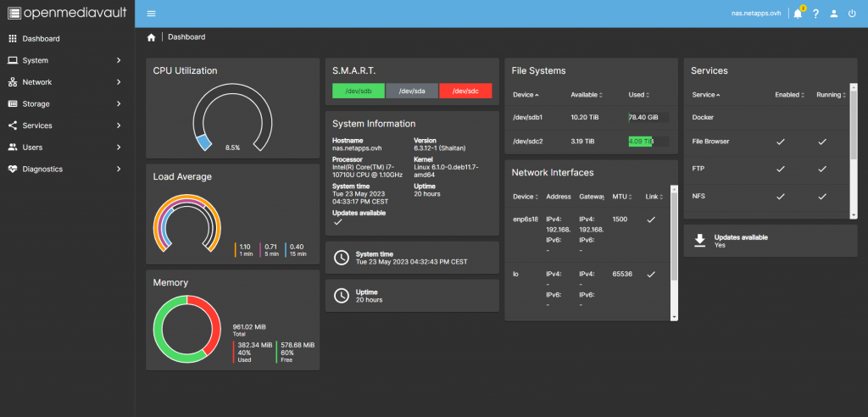Click the red /dev/sdc S.M.A.R.T. button
Screen dimensions: 868x417
tap(465, 91)
